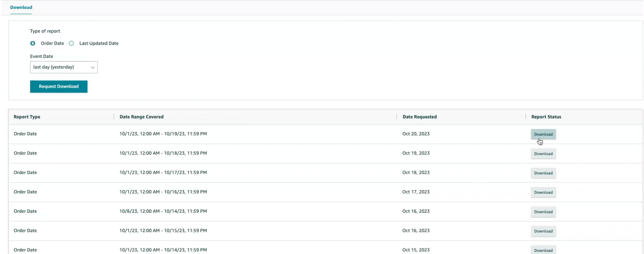
Task: Open the Event Date dropdown
Action: (x=63, y=67)
